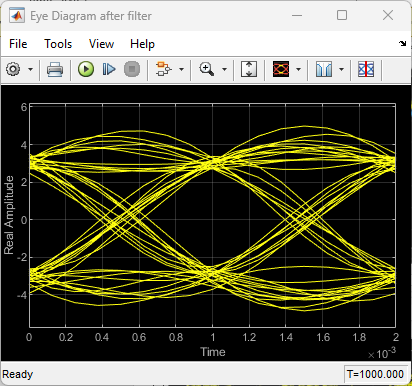412x386 pixels.
Task: Click the red eye diagram display icon
Action: [x=281, y=69]
